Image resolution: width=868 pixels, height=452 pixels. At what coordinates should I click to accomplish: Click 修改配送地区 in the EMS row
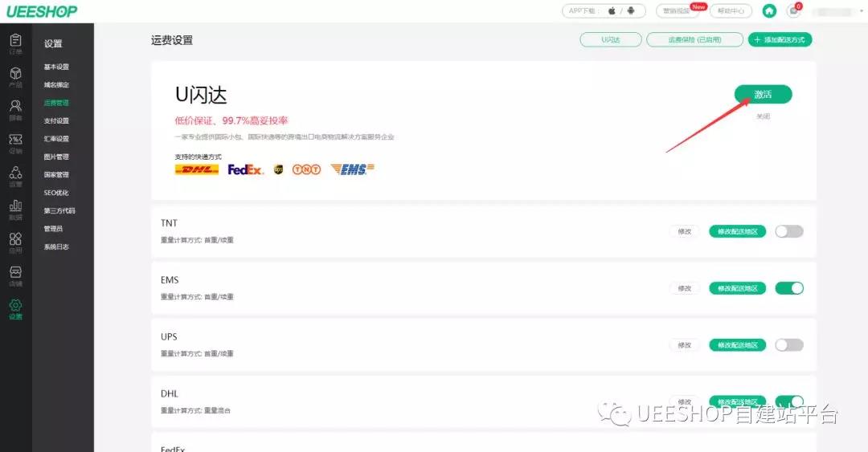coord(737,288)
